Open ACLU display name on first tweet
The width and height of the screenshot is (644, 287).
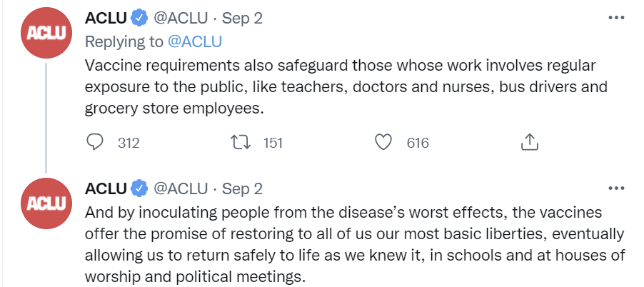pos(106,18)
